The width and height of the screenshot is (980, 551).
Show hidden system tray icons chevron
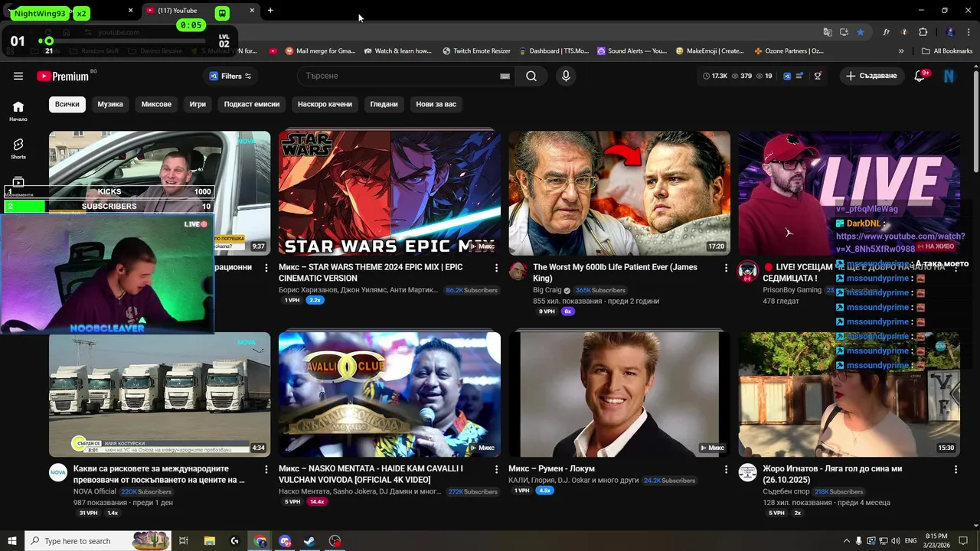point(846,541)
